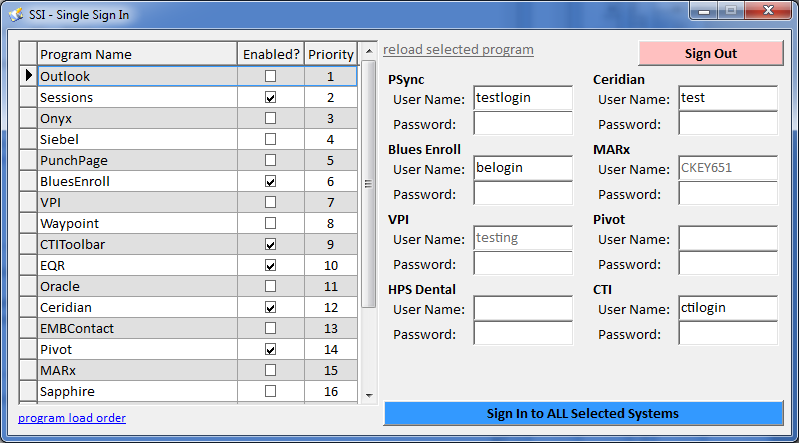The width and height of the screenshot is (799, 443).
Task: Select the Sapphire program name cell
Action: tap(137, 391)
